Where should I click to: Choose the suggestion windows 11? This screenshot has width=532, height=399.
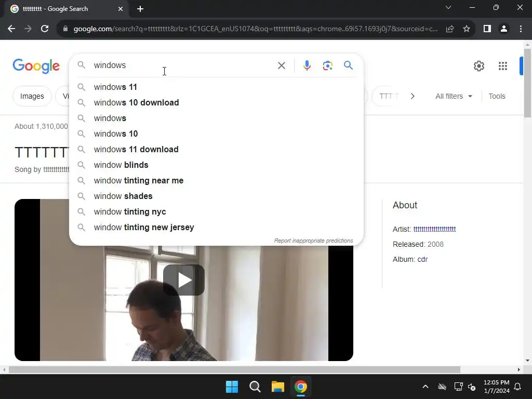pyautogui.click(x=217, y=87)
